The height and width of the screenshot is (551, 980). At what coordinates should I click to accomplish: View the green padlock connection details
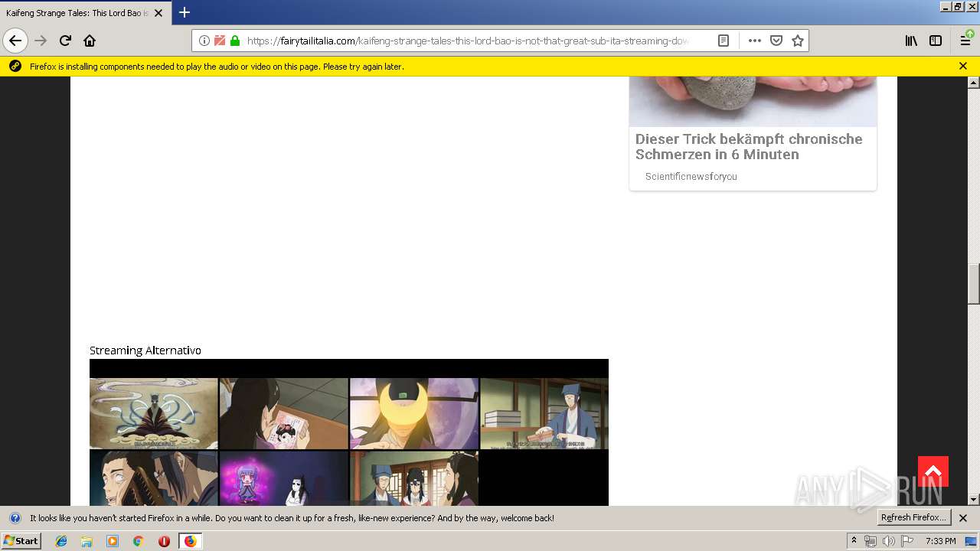tap(235, 41)
